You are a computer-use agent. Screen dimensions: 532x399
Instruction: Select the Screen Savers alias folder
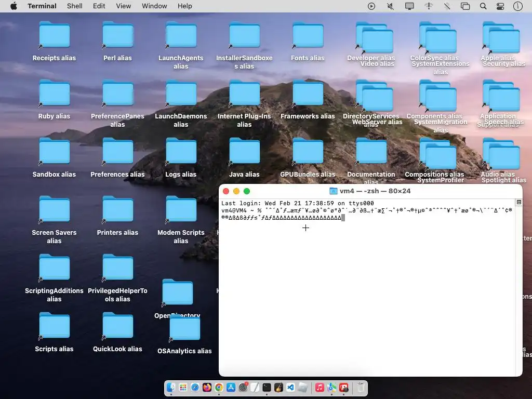click(x=54, y=210)
